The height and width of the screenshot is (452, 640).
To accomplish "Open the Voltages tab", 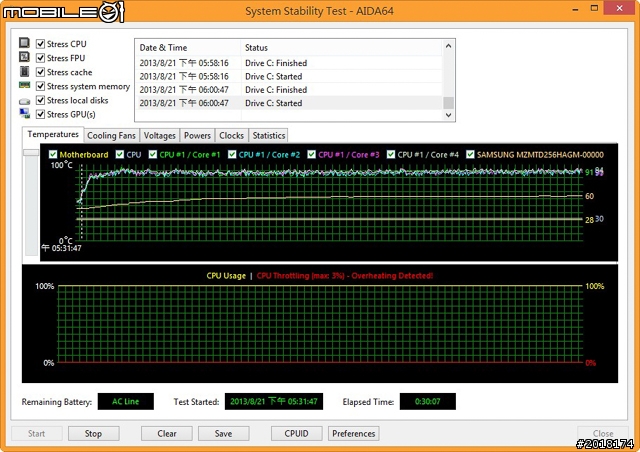I will (x=160, y=136).
